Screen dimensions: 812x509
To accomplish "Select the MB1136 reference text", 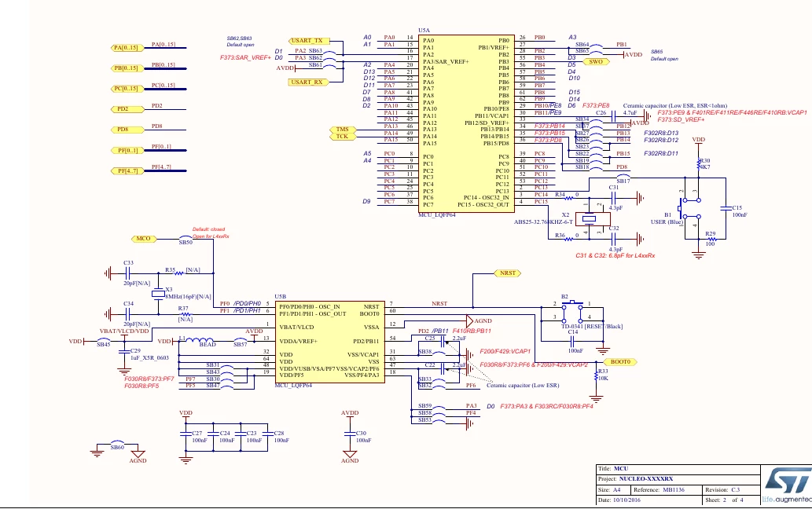I will [x=673, y=489].
